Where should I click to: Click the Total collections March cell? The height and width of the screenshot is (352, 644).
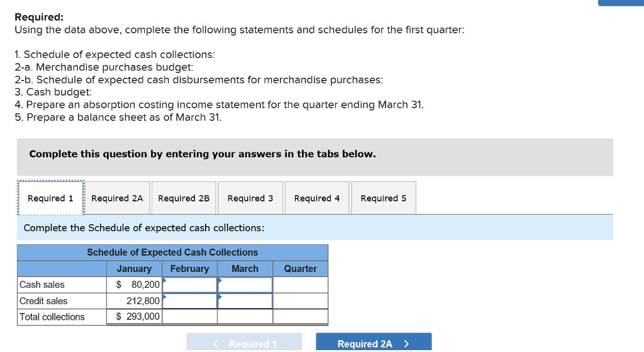(x=245, y=317)
